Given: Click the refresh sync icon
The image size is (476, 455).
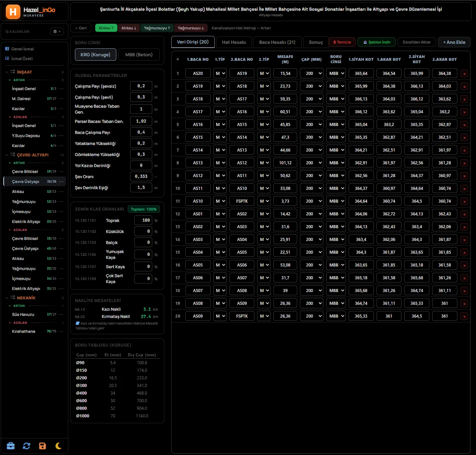Looking at the screenshot, I should tap(27, 446).
